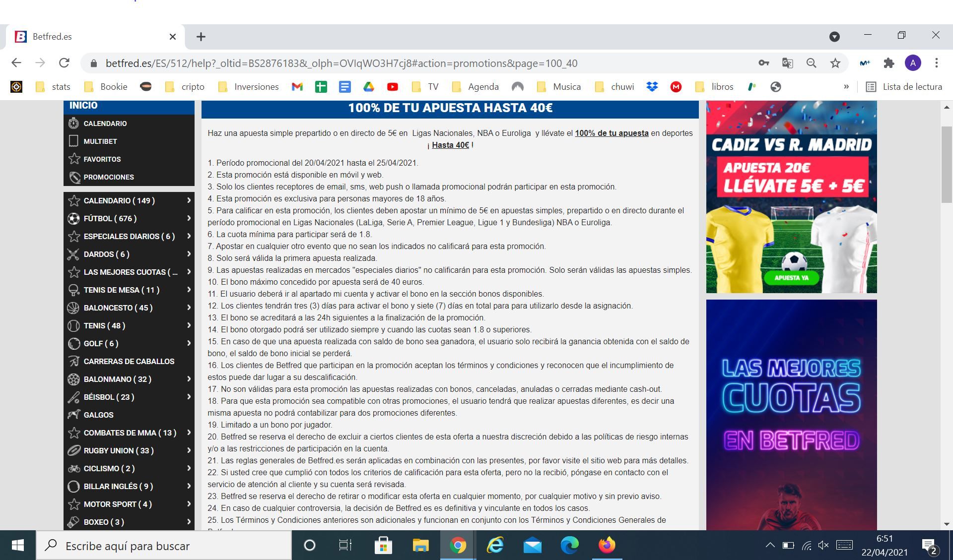The width and height of the screenshot is (953, 560).
Task: Open Favoritos star icon
Action: pyautogui.click(x=74, y=159)
